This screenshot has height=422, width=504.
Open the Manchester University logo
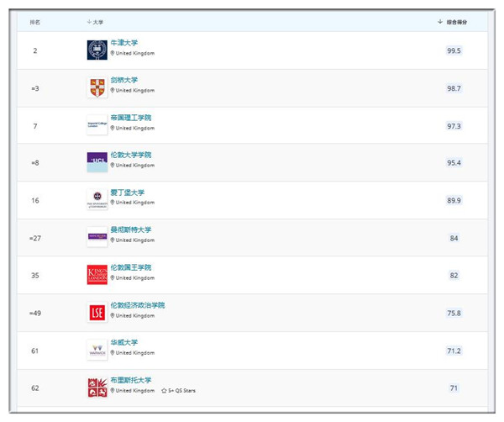(97, 237)
